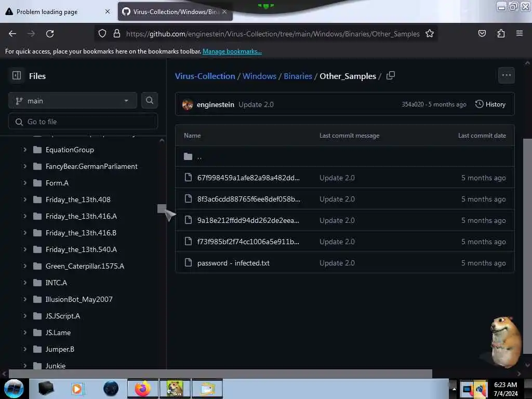Open file 8f3ac6cdd88765f6ee8def058b...
532x399 pixels.
[x=249, y=199]
